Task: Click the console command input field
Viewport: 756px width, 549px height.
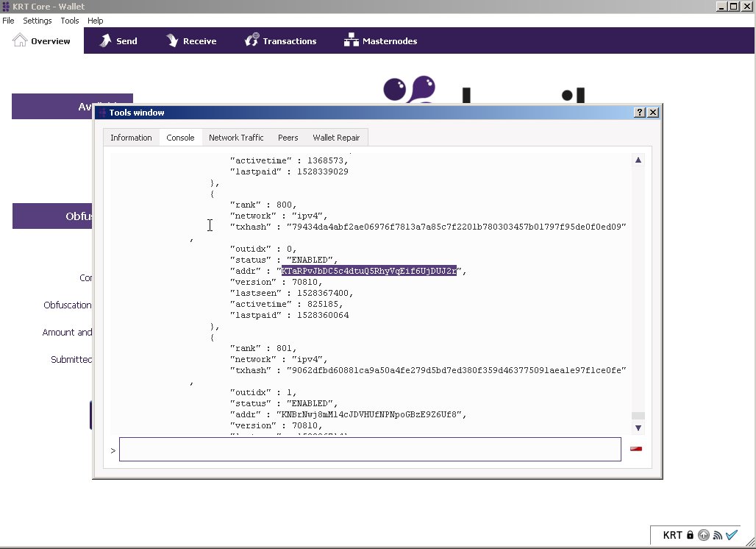Action: (x=370, y=449)
